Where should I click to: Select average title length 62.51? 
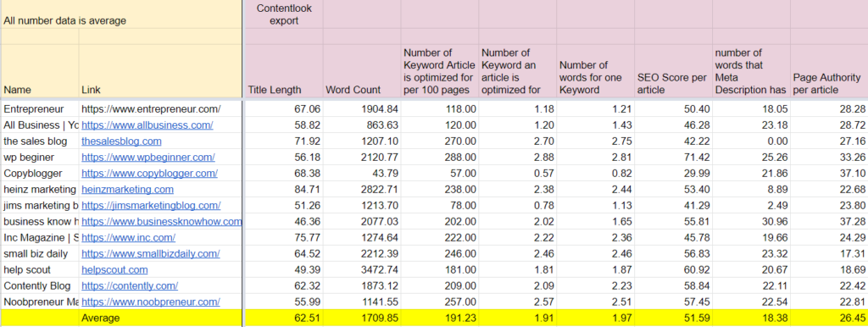pos(283,319)
